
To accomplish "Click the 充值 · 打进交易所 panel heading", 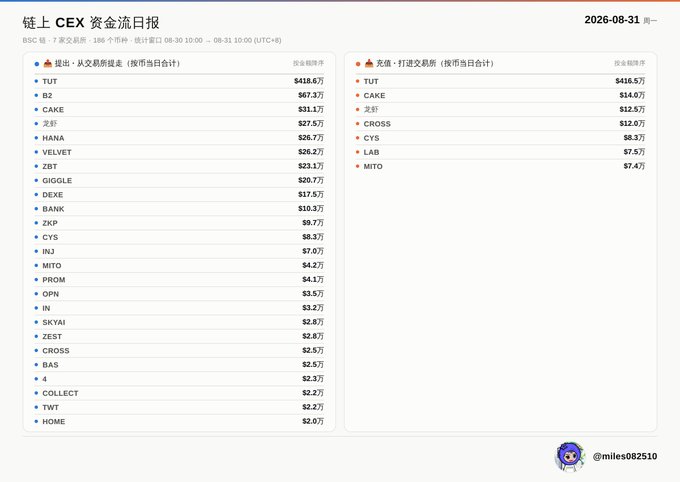I will pos(435,63).
